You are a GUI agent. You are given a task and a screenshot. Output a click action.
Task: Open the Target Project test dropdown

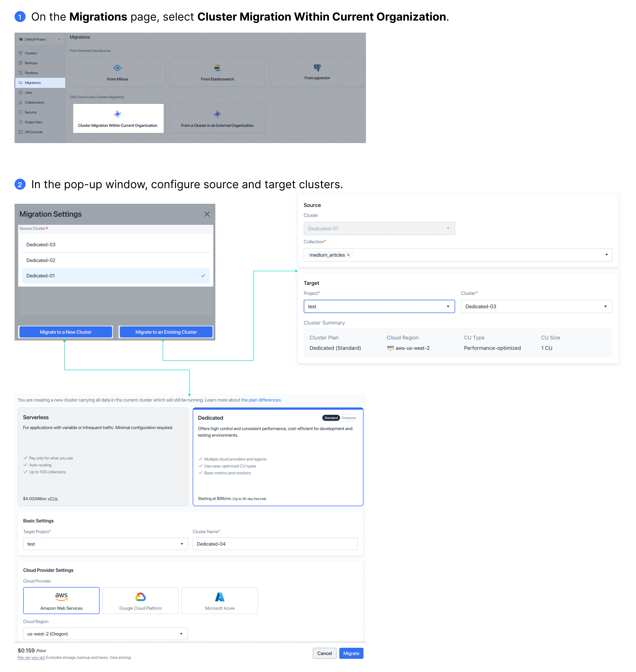[x=379, y=306]
